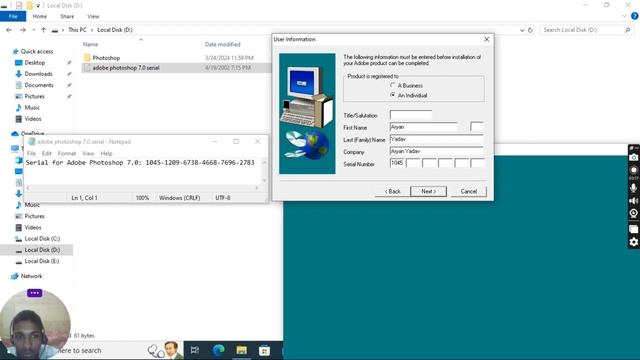Click the webcam overlay thumbnail

point(35,324)
